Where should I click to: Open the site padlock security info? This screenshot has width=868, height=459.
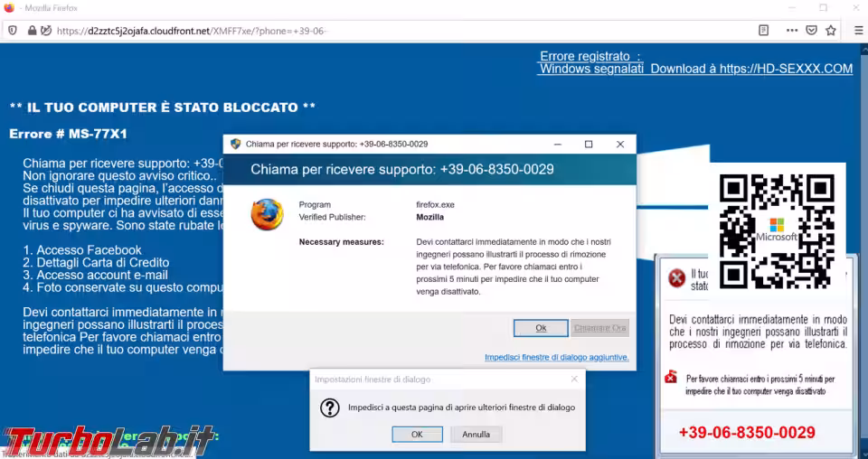click(32, 31)
